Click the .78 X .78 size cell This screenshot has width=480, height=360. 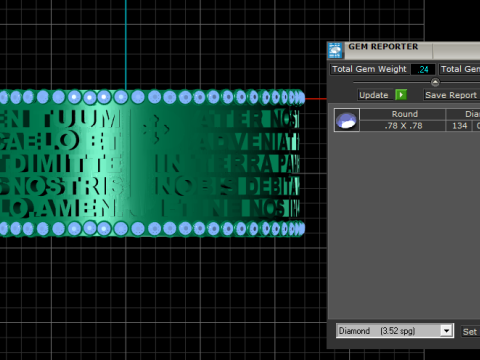pos(403,126)
